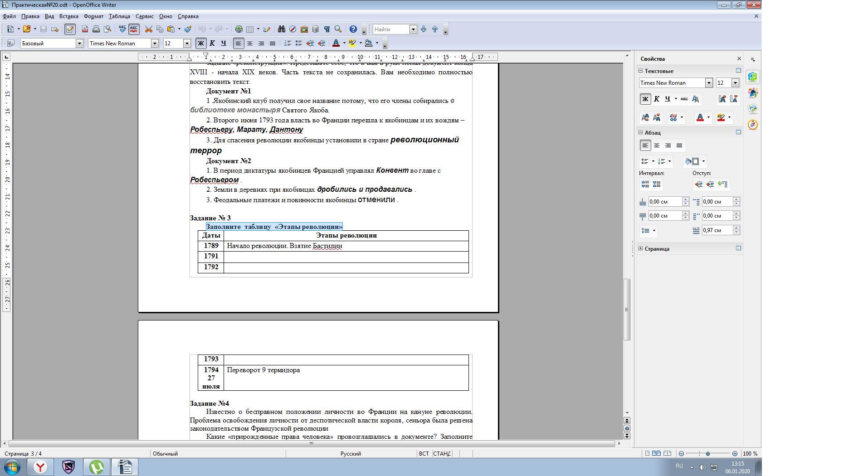Open the Gallery deck in sidebar
The width and height of the screenshot is (868, 476).
(x=753, y=109)
